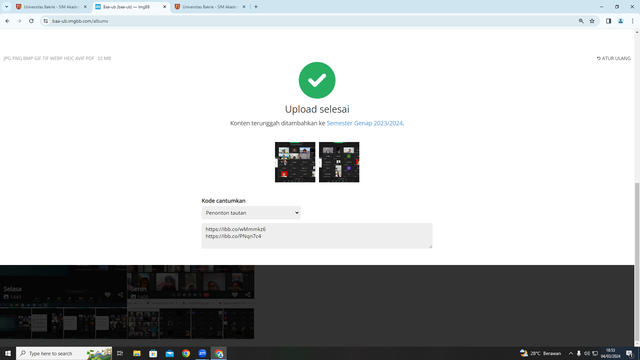Restore down the Chrome window

coord(617,7)
